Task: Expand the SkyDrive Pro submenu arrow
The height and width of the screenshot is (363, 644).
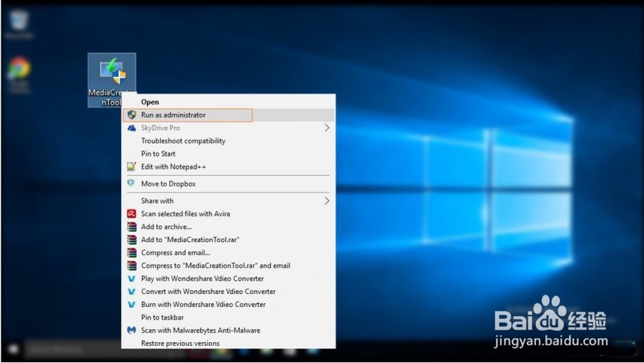Action: (x=327, y=128)
